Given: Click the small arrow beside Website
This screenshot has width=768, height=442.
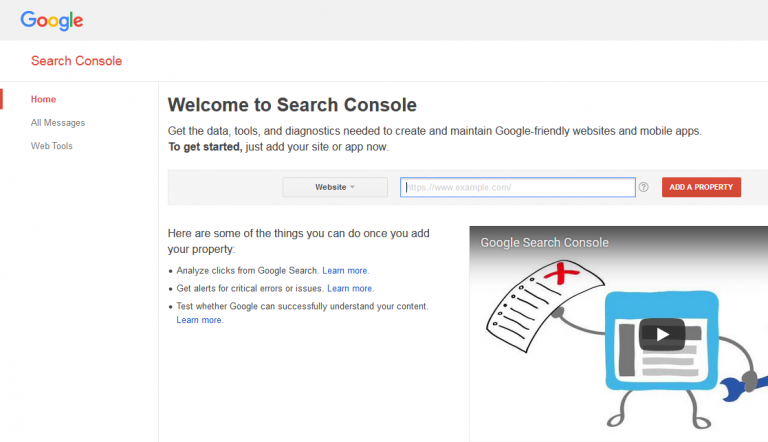Looking at the screenshot, I should pyautogui.click(x=353, y=187).
